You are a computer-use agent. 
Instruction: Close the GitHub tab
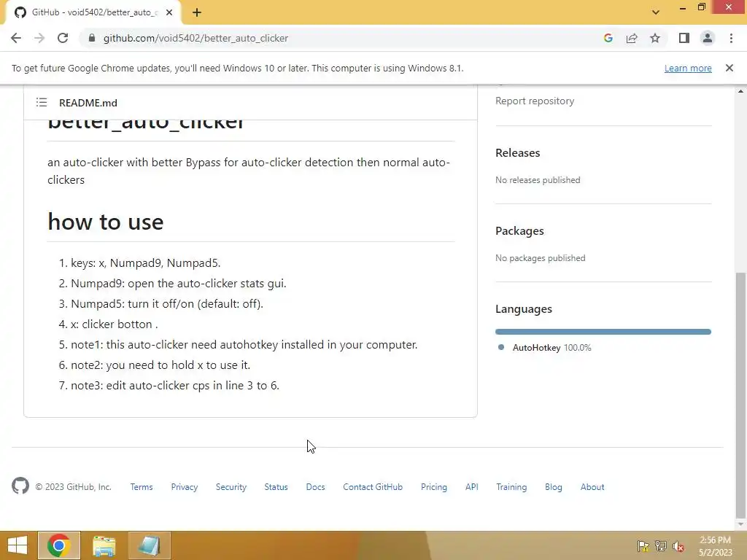(169, 12)
